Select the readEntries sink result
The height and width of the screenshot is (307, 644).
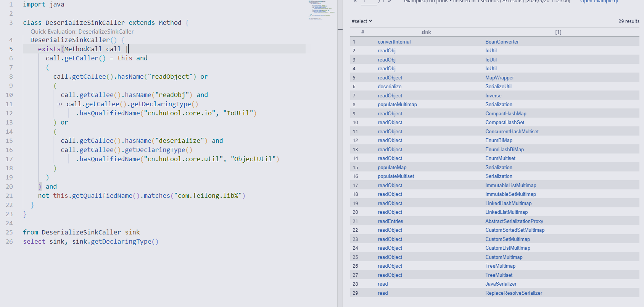point(390,221)
